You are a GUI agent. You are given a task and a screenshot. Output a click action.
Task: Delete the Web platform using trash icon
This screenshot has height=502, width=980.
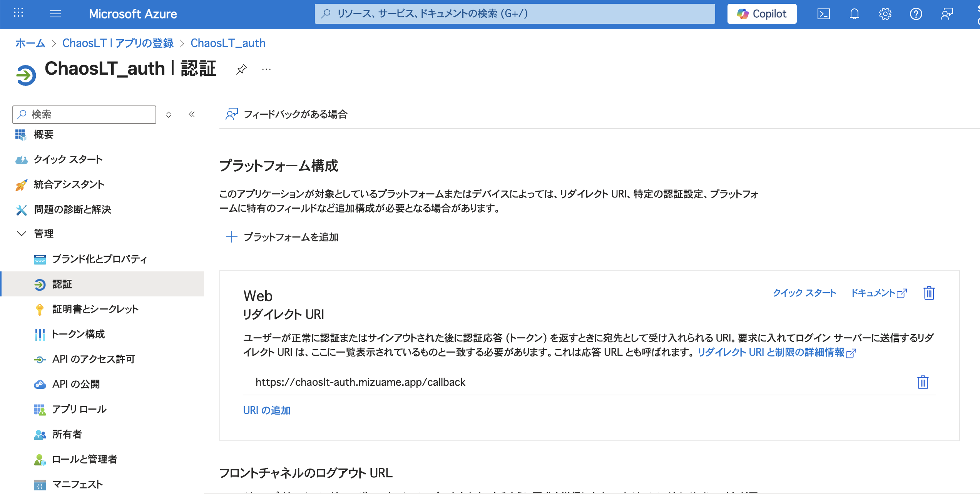[929, 293]
